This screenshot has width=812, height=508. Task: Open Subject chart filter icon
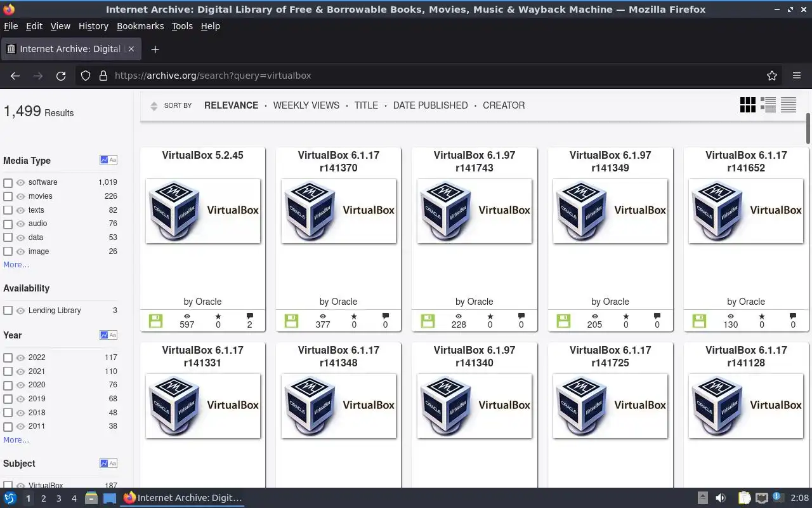pyautogui.click(x=108, y=463)
